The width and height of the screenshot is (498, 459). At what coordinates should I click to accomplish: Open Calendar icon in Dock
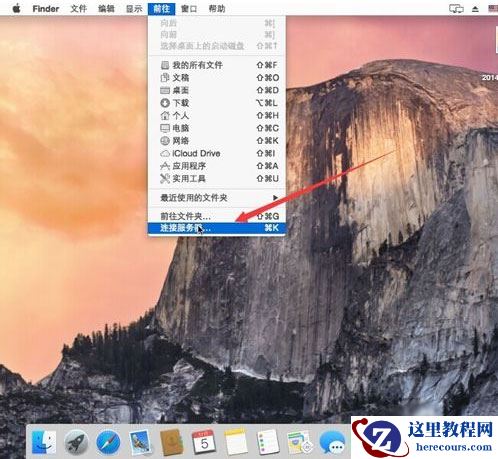click(x=203, y=442)
